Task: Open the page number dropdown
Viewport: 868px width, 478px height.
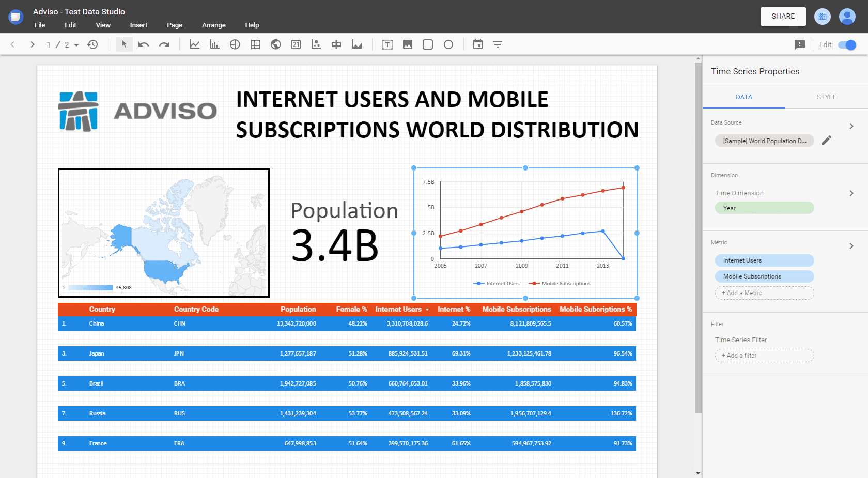Action: click(76, 45)
